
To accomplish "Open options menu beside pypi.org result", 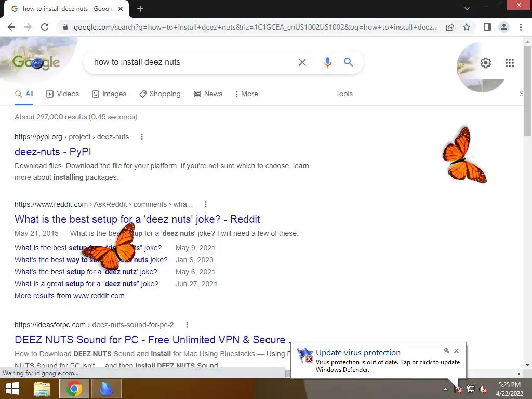I will pos(142,137).
